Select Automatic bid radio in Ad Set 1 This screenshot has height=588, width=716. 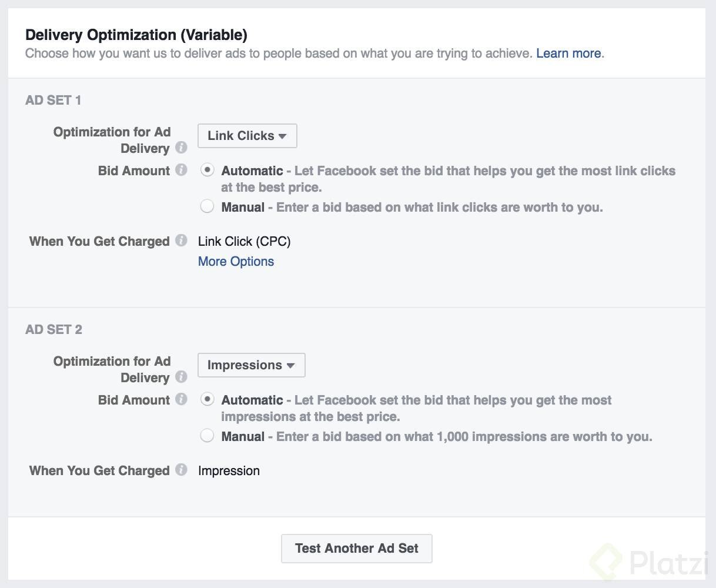click(x=207, y=171)
